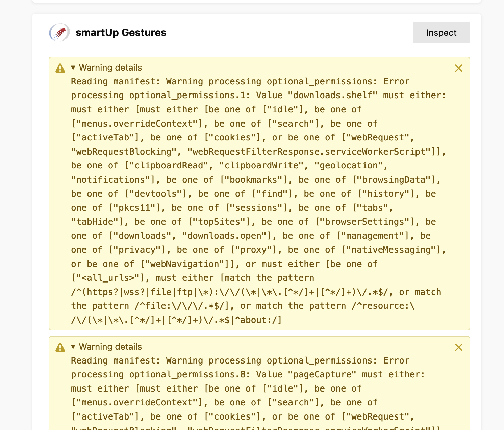Screen dimensions: 504x430
Task: Collapse the first Warning details disclosure triangle
Action: pyautogui.click(x=73, y=68)
